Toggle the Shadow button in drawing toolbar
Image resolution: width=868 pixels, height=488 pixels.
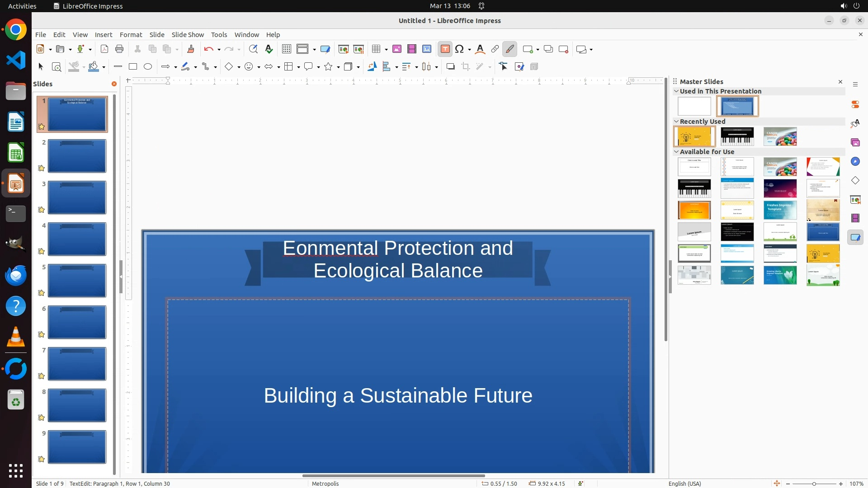tap(450, 67)
